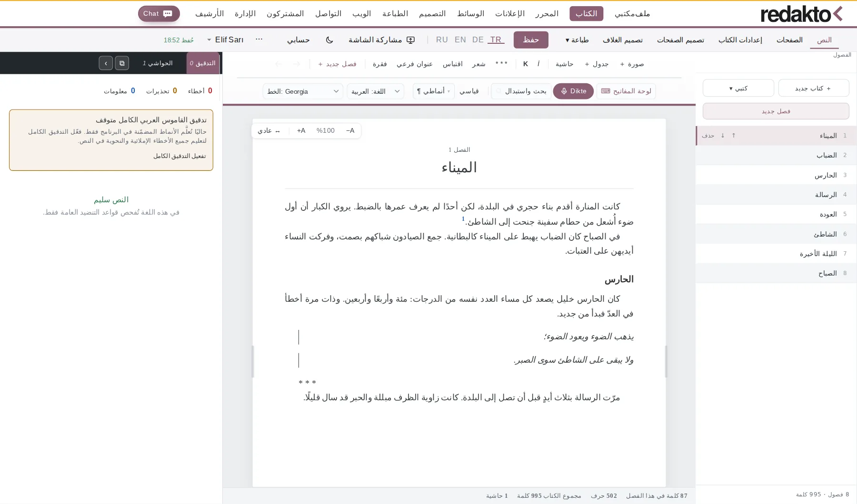Insert an image with صورة +
This screenshot has width=857, height=504.
pos(632,64)
